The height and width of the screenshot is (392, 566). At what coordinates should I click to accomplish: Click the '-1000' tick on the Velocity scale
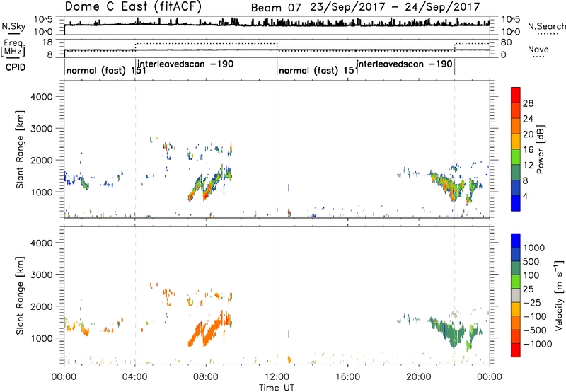coord(538,344)
